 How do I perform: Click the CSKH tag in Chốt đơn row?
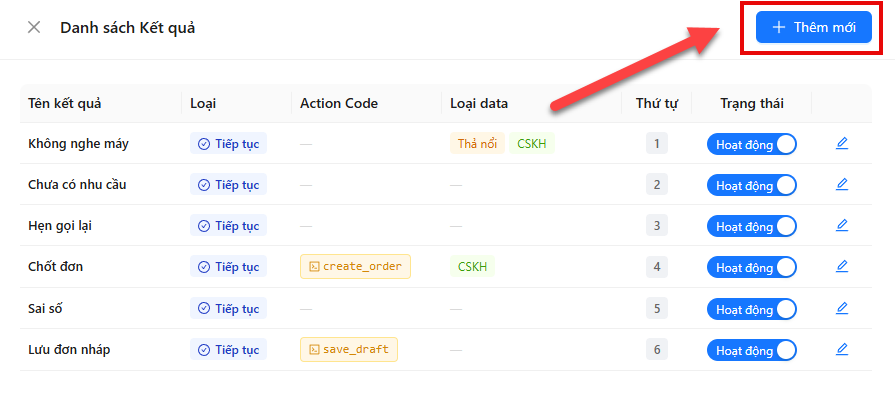(x=473, y=266)
